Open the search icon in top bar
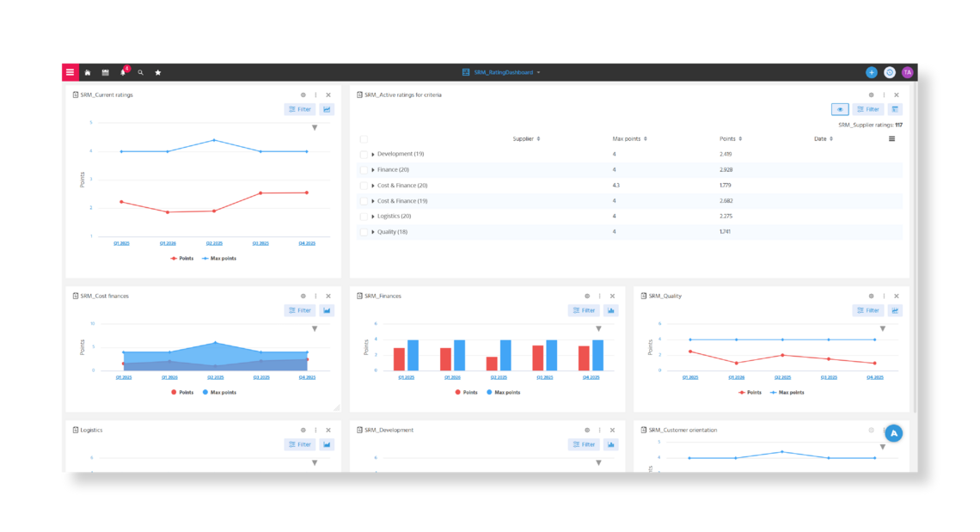 click(140, 72)
